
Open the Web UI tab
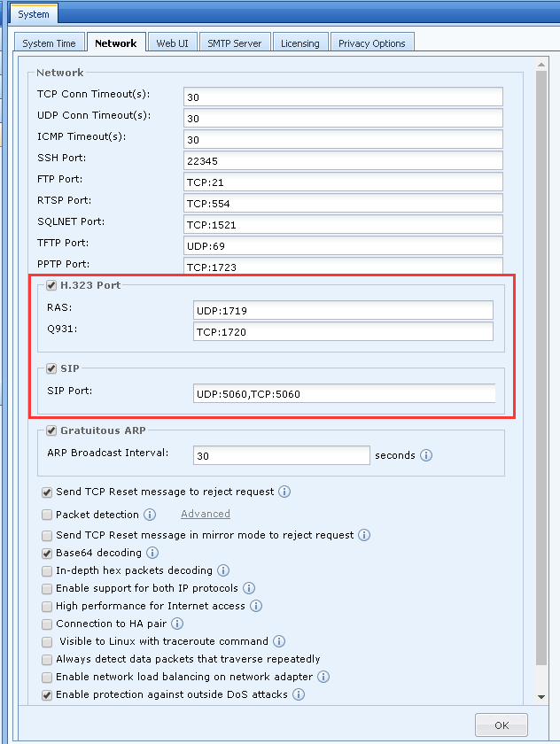[x=172, y=43]
